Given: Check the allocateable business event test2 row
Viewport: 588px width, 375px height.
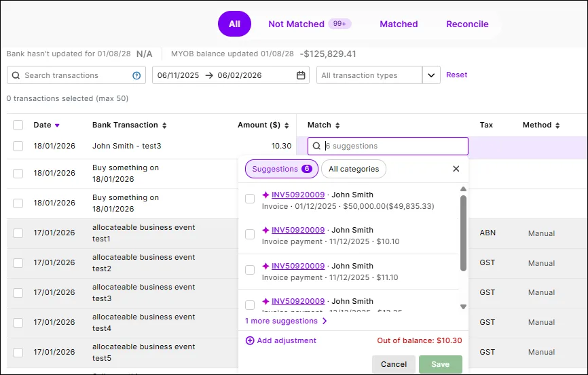Looking at the screenshot, I should coord(18,263).
